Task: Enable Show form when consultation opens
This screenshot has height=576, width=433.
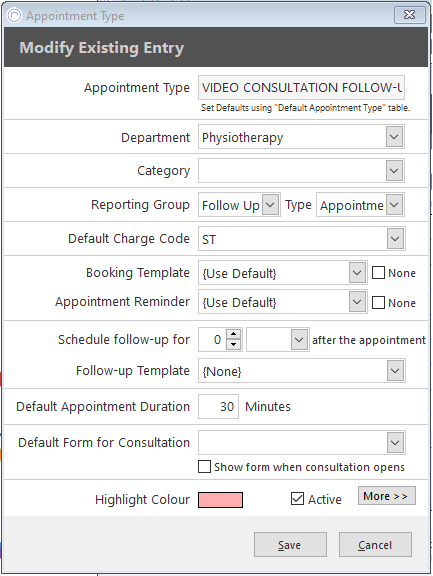Action: 204,467
